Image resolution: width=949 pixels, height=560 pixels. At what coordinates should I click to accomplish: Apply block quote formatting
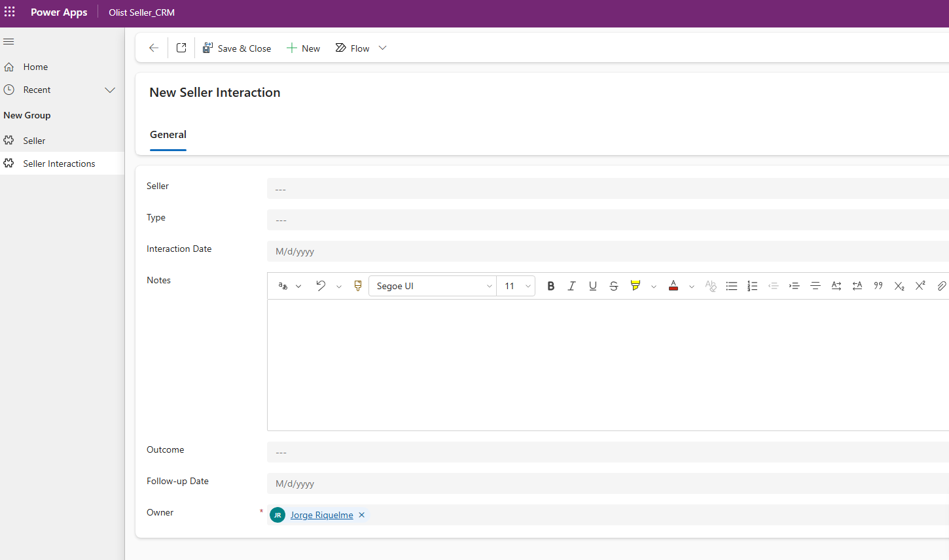click(x=878, y=286)
